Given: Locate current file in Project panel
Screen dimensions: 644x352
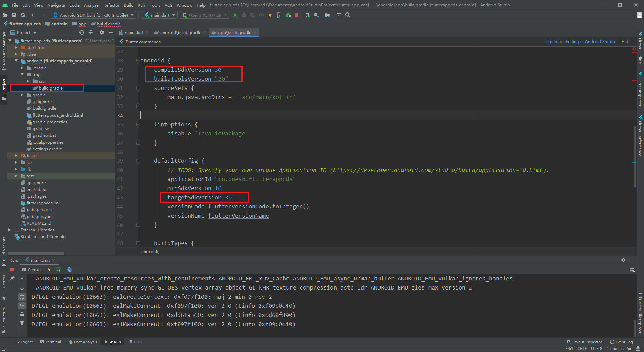Looking at the screenshot, I should (82, 32).
